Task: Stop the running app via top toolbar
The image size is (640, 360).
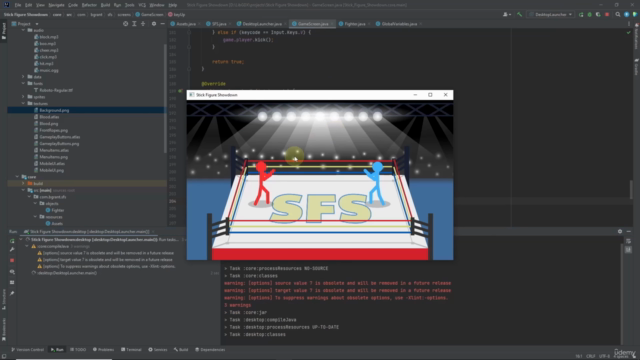Action: coord(607,14)
